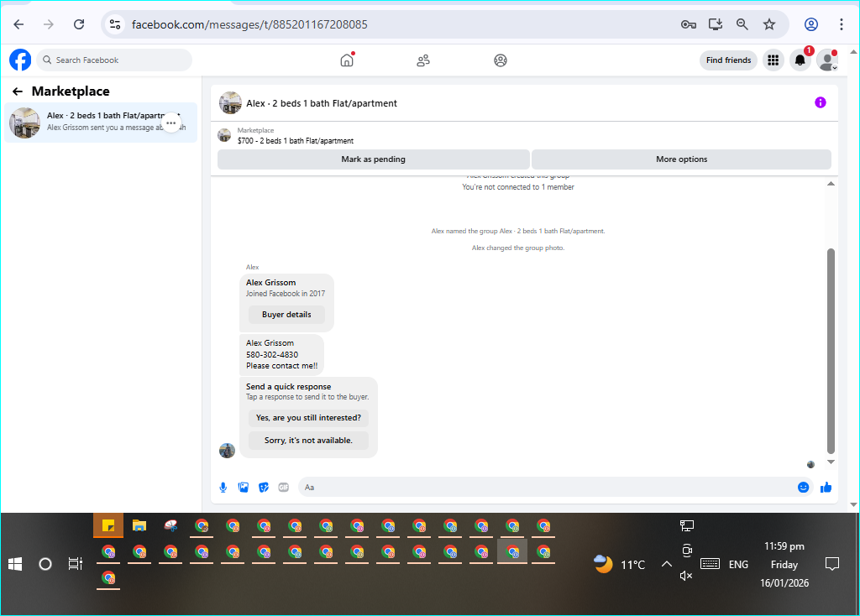Click the site information icon in address bar
The height and width of the screenshot is (616, 860).
pos(115,24)
